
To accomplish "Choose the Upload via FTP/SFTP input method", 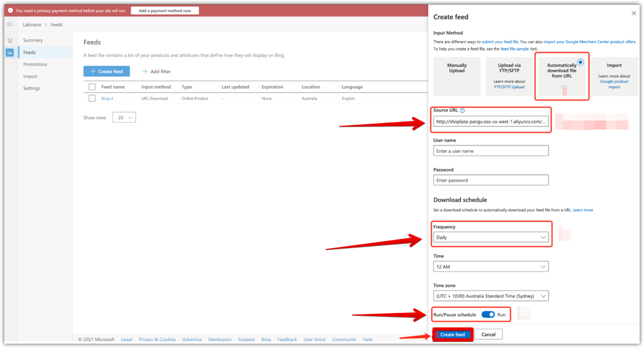I will 509,76.
